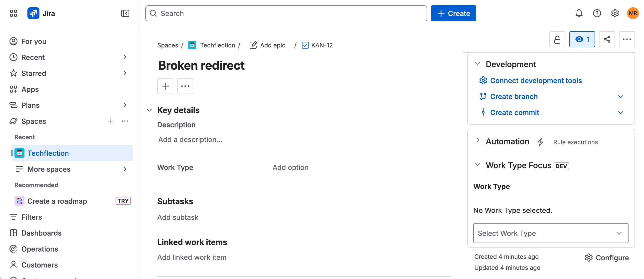Click Add subtask

178,217
